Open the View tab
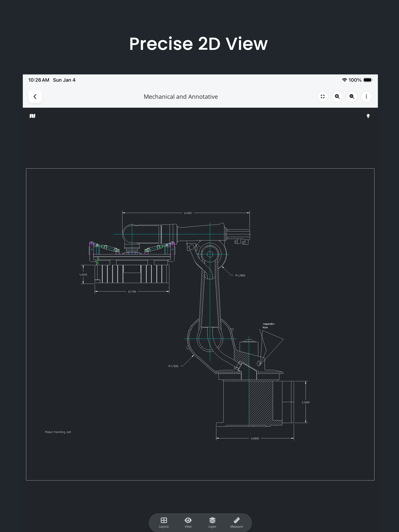Viewport: 399px width, 532px height. tap(188, 522)
